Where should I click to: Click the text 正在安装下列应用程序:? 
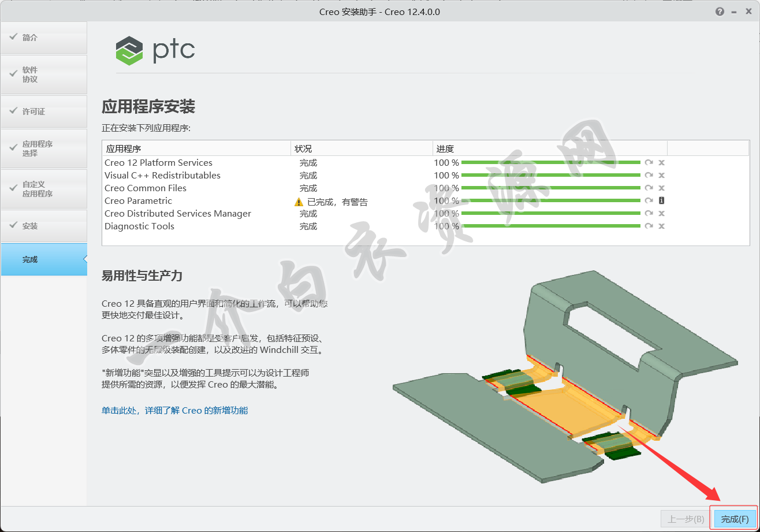click(146, 128)
